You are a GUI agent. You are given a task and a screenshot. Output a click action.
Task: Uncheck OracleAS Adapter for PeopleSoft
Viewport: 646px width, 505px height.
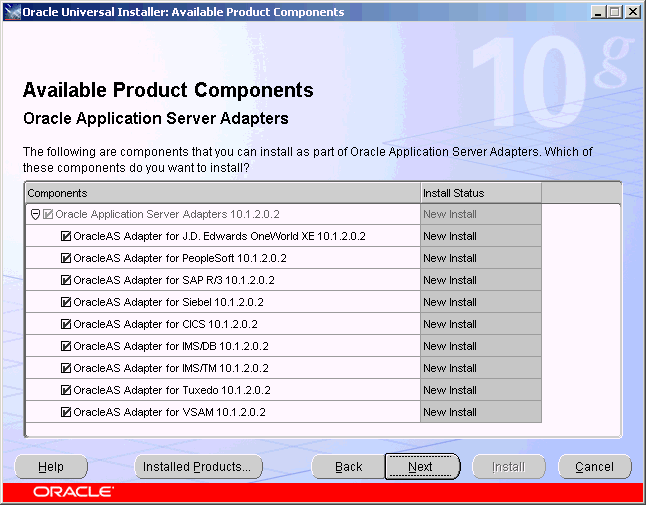coord(66,258)
